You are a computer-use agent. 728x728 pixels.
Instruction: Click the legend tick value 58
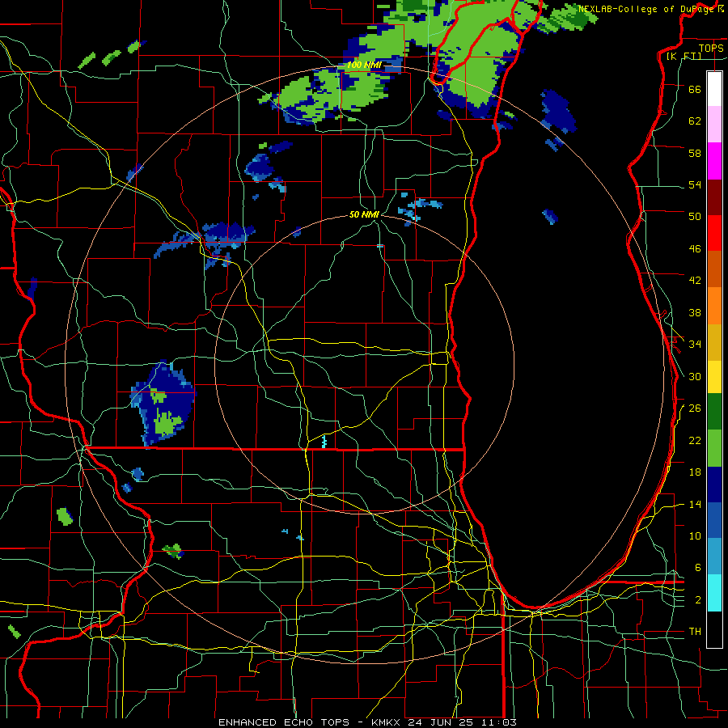coord(695,153)
